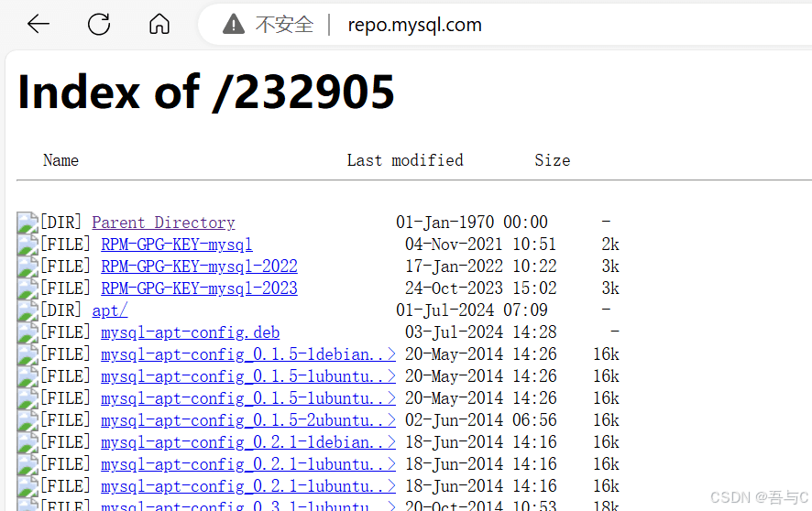Screen dimensions: 812x511
Task: Click the 04-Nov-2021 10:51 date text
Action: coord(480,245)
